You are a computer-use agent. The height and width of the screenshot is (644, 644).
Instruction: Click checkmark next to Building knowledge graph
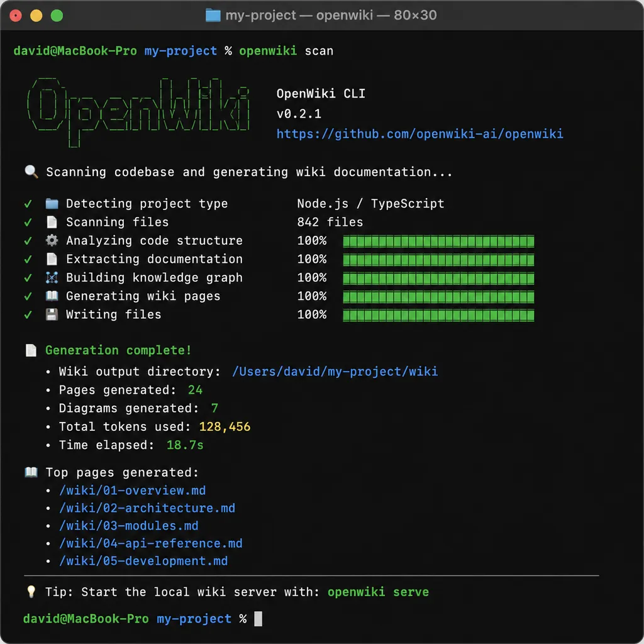(28, 277)
